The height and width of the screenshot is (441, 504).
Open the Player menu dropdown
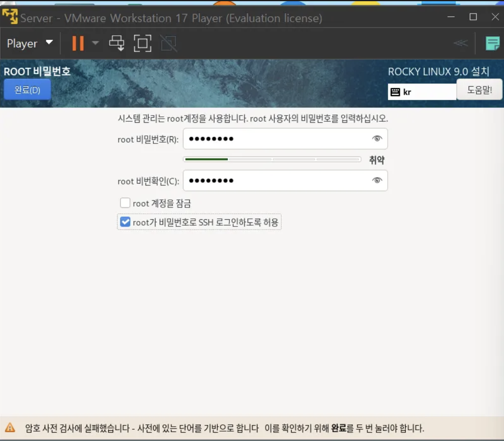(30, 43)
